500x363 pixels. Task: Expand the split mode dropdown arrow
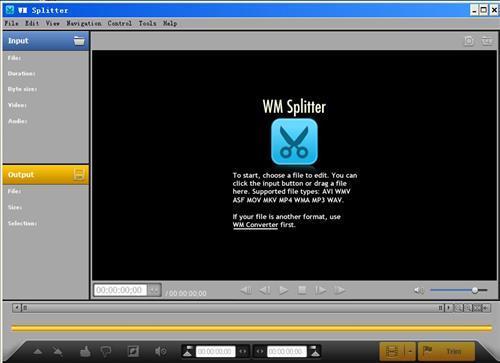click(x=410, y=351)
